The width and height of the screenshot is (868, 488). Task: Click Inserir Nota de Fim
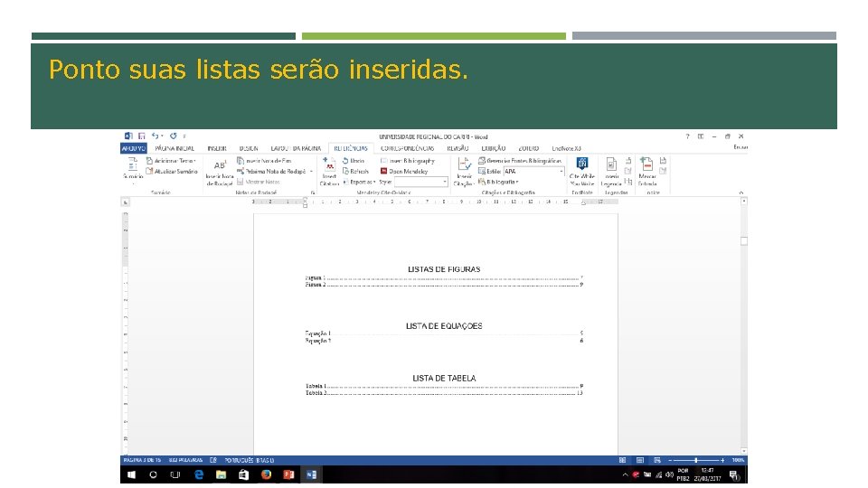pos(264,161)
